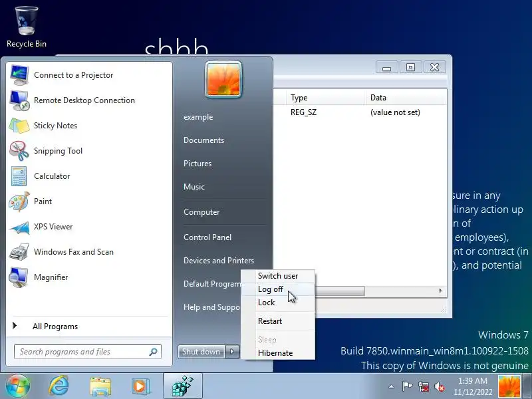Viewport: 532px width, 399px height.
Task: Click the flower user account picture
Action: (x=223, y=79)
